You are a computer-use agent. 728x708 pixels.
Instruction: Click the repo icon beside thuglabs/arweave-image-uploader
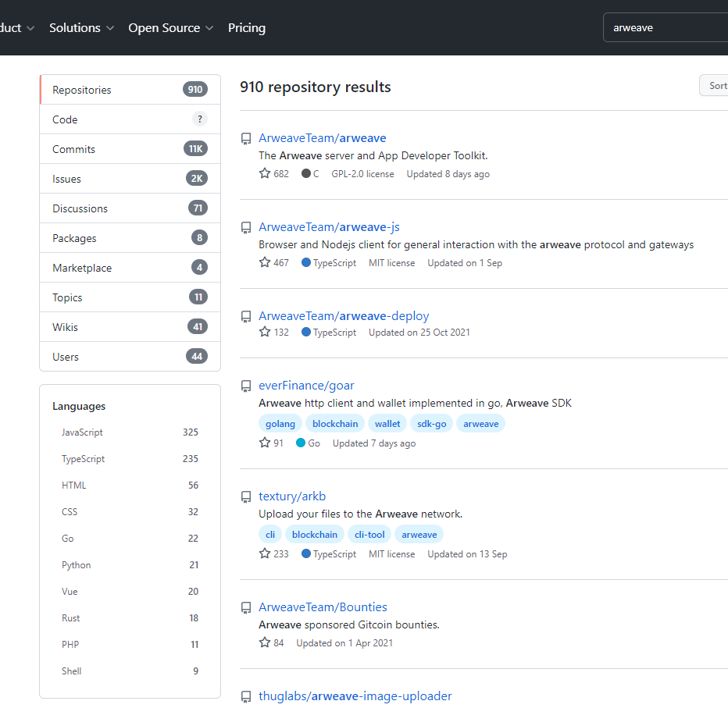[245, 696]
